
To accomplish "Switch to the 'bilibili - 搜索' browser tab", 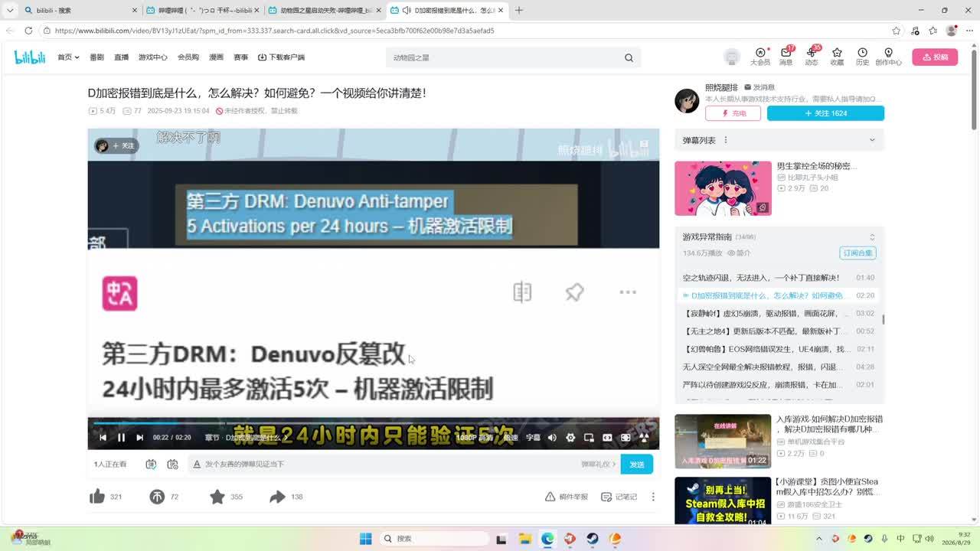I will 80,10.
